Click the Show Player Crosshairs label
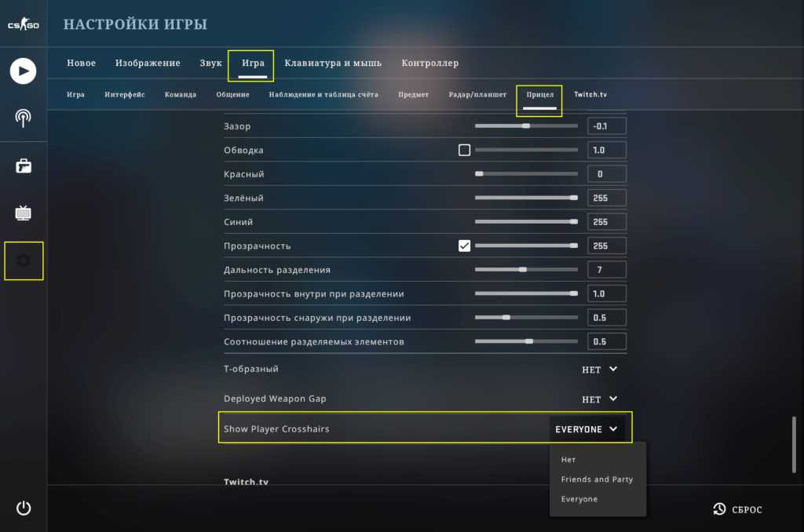Image resolution: width=804 pixels, height=532 pixels. coord(276,429)
